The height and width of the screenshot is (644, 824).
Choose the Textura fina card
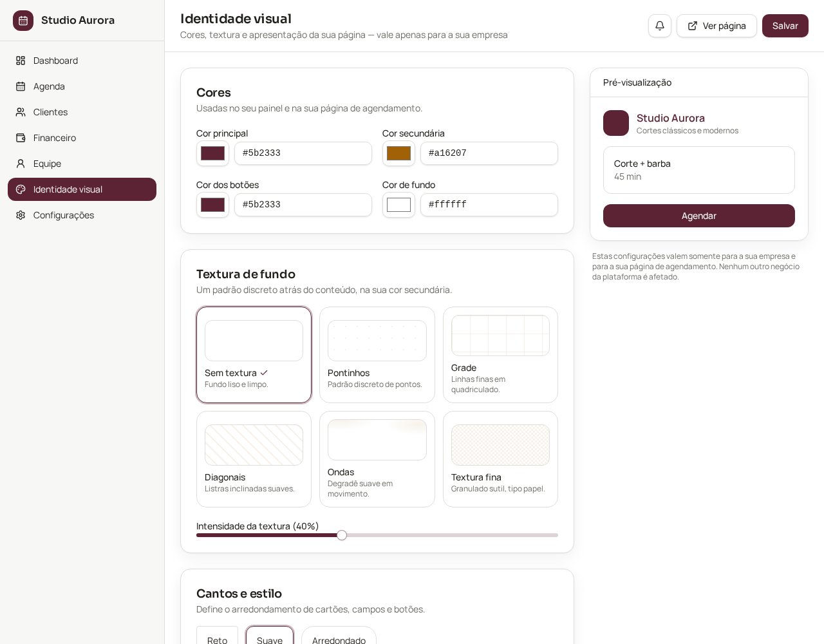(x=500, y=459)
